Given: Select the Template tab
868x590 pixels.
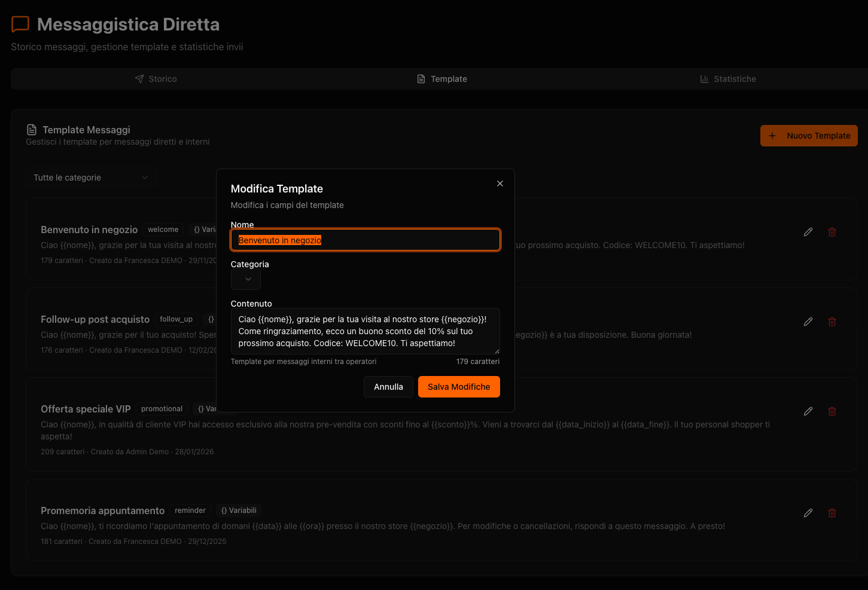Looking at the screenshot, I should click(x=442, y=79).
